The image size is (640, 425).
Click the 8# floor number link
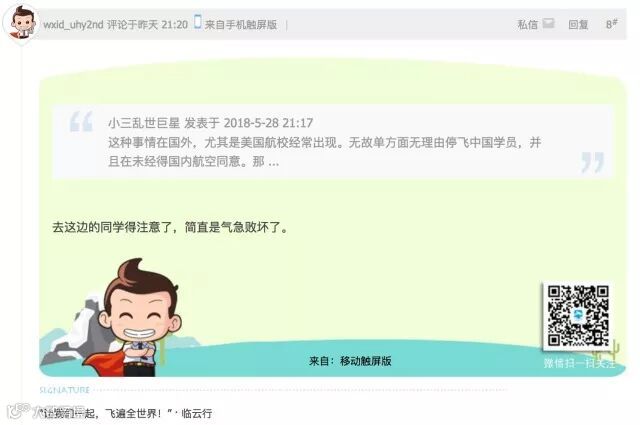(611, 24)
